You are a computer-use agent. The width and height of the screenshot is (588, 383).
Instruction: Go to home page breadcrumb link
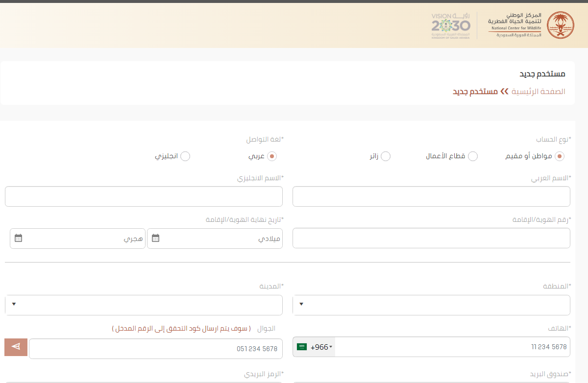click(539, 92)
